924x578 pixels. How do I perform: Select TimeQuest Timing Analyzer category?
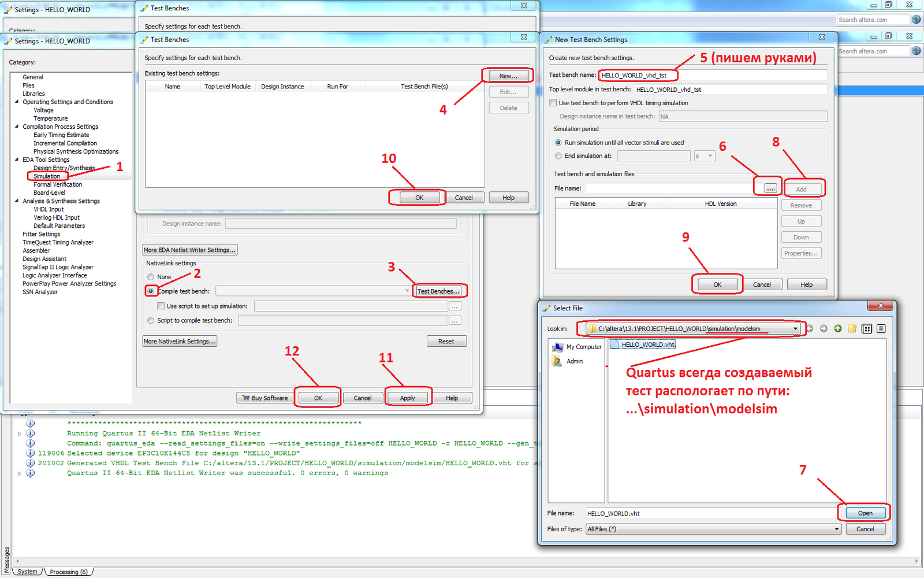coord(58,242)
